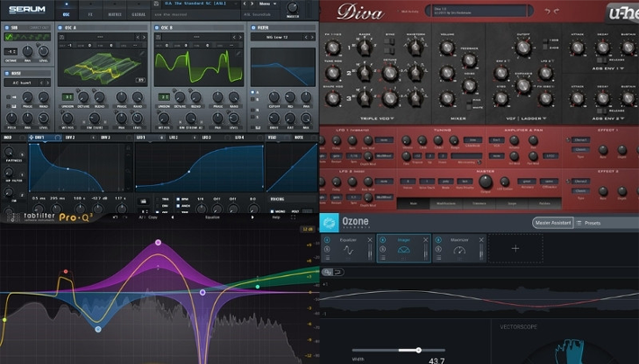639x364 pixels.
Task: Select previous OSC B wavetable arrow
Action: tap(234, 37)
